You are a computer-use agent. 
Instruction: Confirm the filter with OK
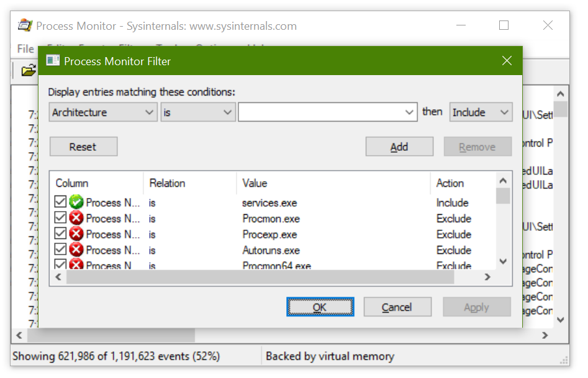(x=320, y=307)
